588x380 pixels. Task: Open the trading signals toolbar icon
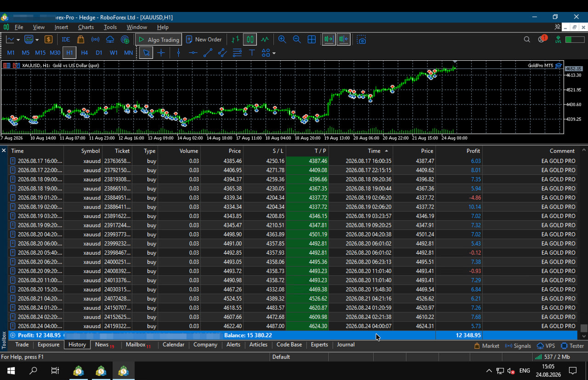96,39
